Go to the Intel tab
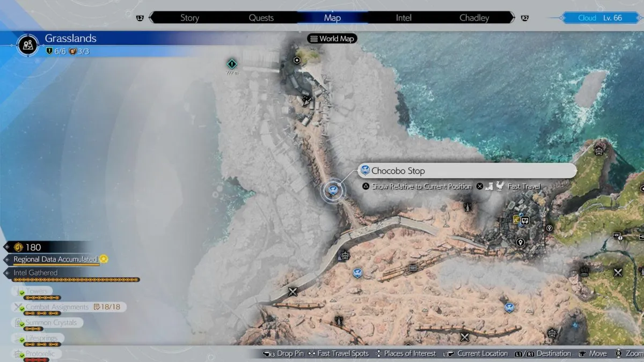This screenshot has height=362, width=644. [x=404, y=18]
